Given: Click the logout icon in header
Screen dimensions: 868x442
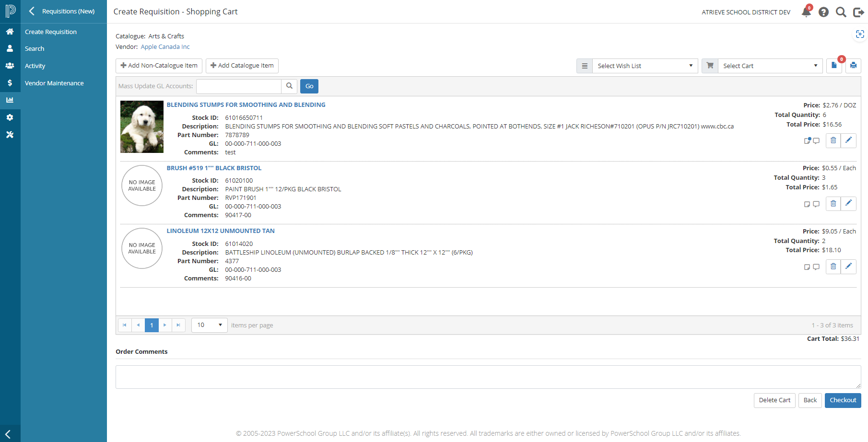Looking at the screenshot, I should coord(858,12).
